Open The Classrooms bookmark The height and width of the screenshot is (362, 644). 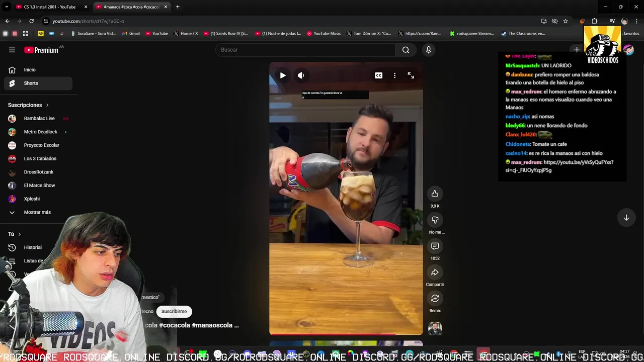coord(523,34)
